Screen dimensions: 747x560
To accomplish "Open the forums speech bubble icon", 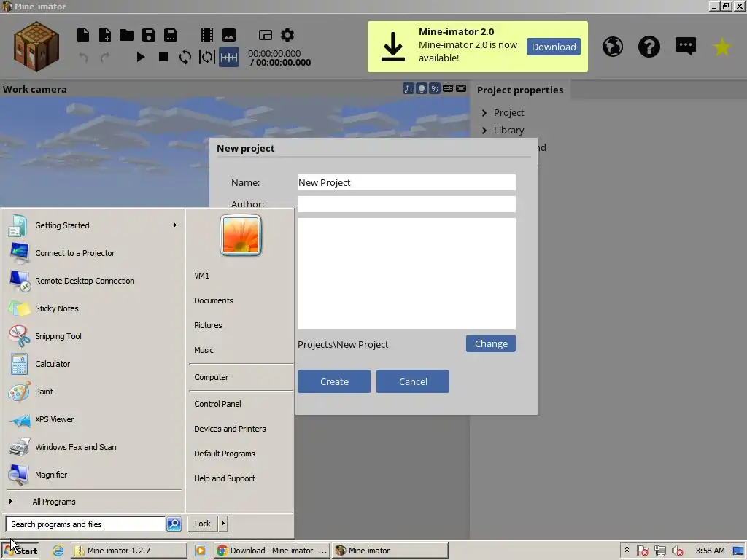I will [686, 46].
